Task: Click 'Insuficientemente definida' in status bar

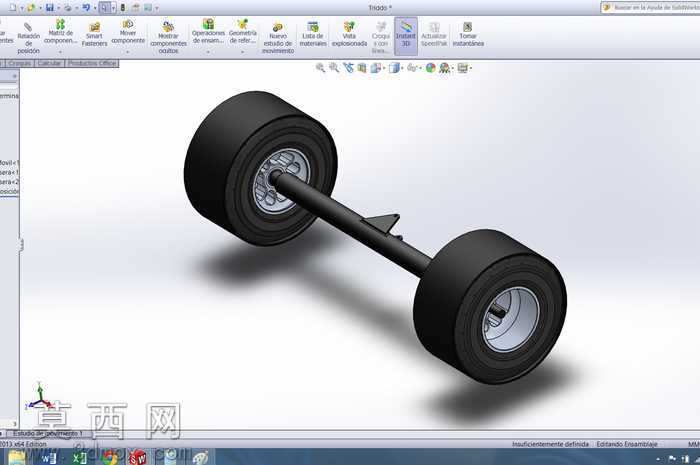Action: coord(550,444)
